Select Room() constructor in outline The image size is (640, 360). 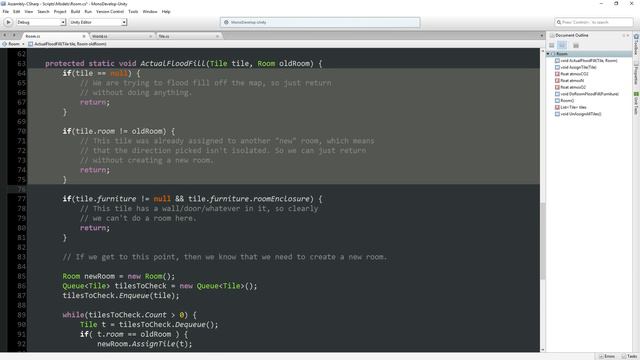click(x=567, y=100)
